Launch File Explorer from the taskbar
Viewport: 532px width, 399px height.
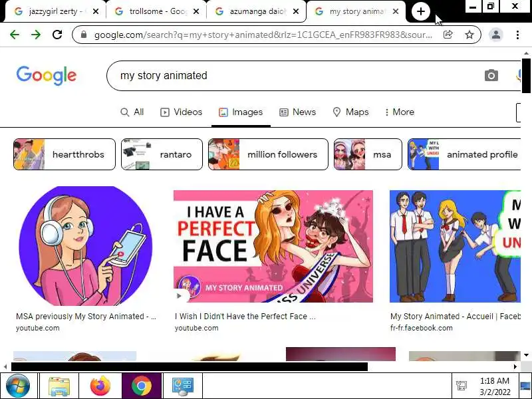(59, 386)
